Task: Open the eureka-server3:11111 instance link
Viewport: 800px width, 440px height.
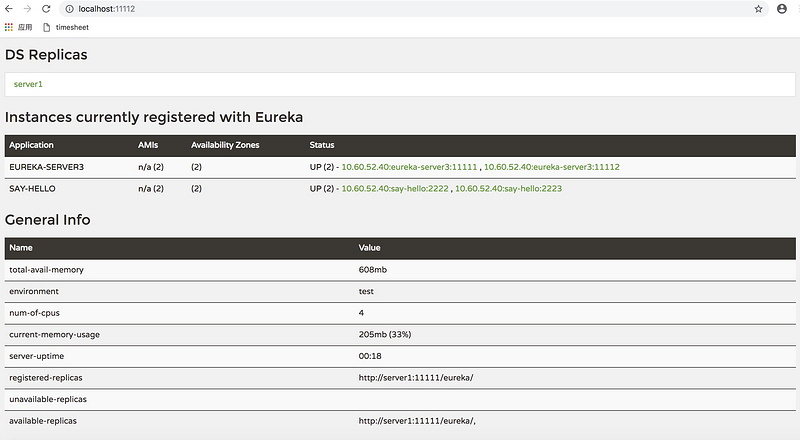Action: coord(409,167)
